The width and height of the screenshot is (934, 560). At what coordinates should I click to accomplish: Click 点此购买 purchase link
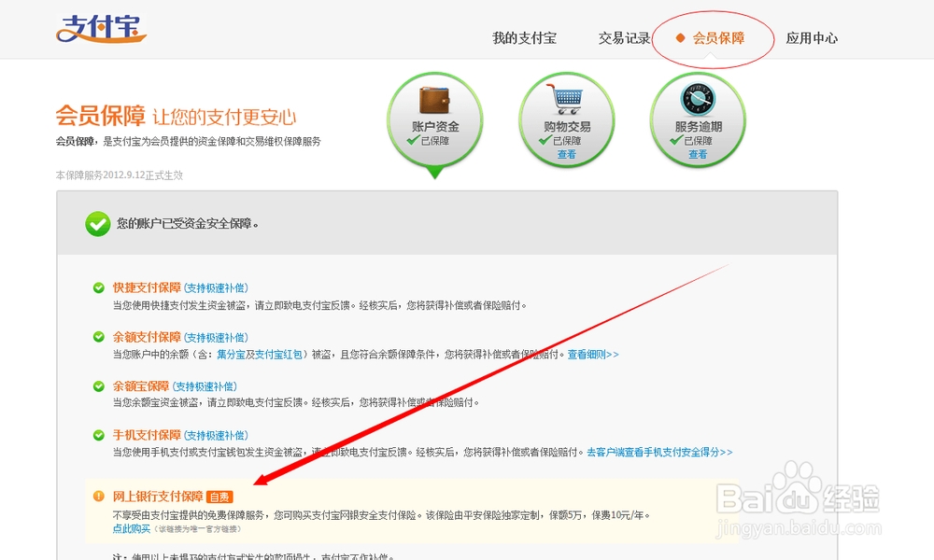tap(132, 528)
